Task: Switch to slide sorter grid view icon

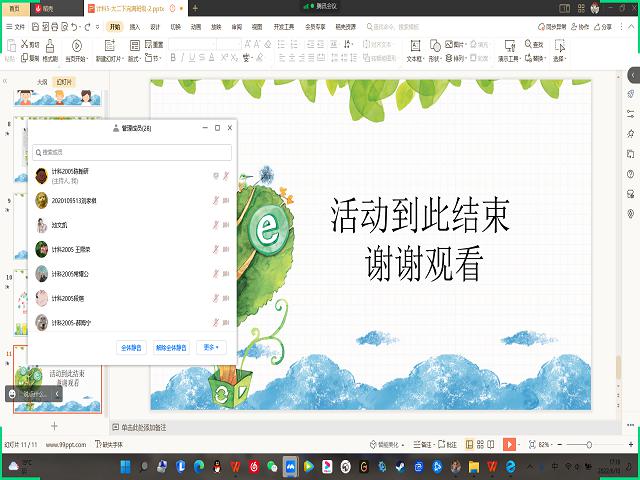Action: (480, 444)
